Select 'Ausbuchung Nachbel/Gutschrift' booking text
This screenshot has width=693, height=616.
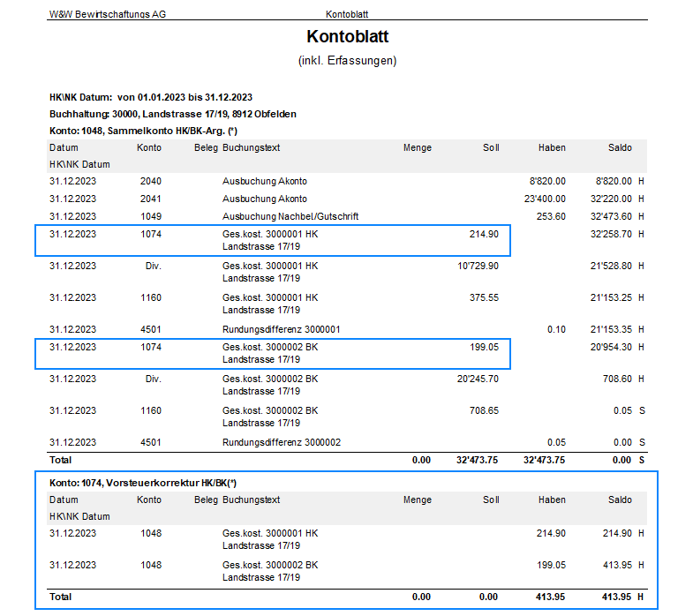(x=290, y=216)
